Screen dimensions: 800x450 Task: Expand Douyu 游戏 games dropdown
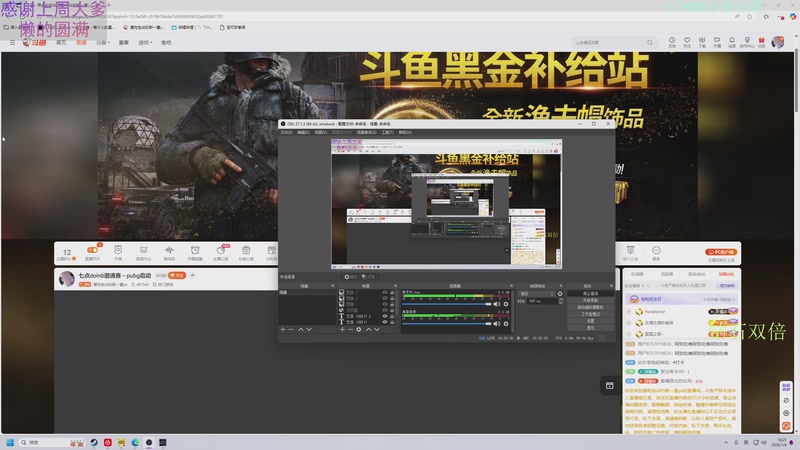pos(145,42)
